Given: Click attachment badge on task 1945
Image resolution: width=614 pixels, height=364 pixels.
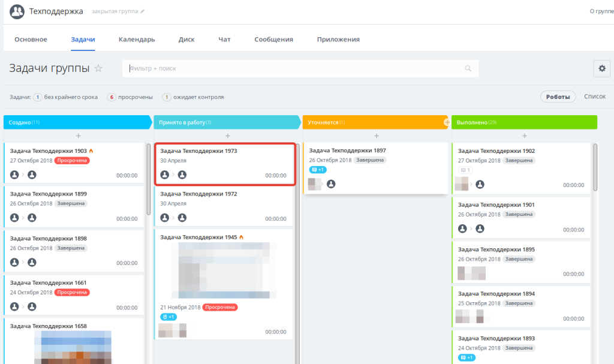Looking at the screenshot, I should tap(168, 317).
